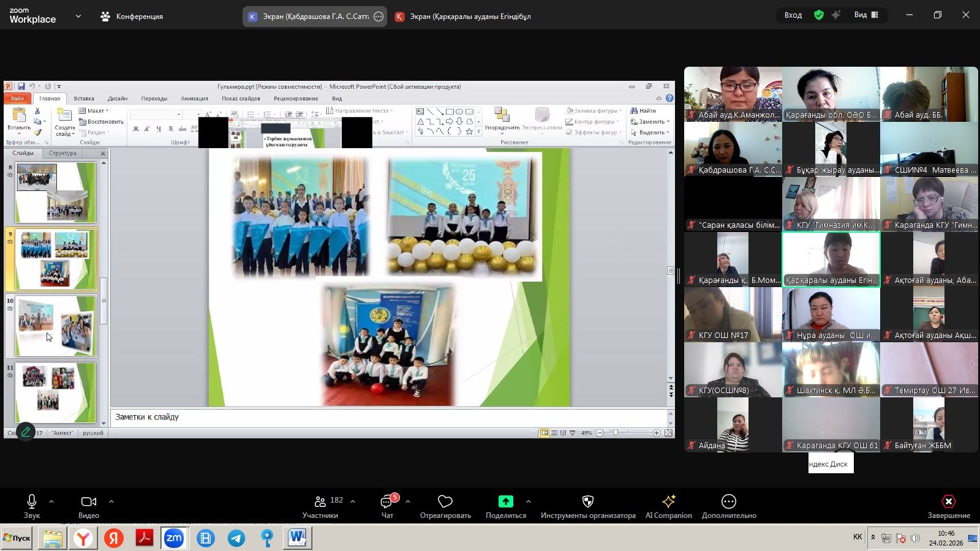
Task: Click the Sign in button
Action: coord(793,15)
